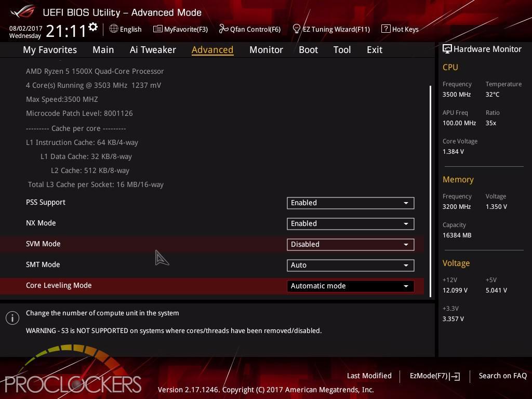Click the L2 Cache 512 KB line
Viewport: 532px width, 399px height.
pos(90,170)
